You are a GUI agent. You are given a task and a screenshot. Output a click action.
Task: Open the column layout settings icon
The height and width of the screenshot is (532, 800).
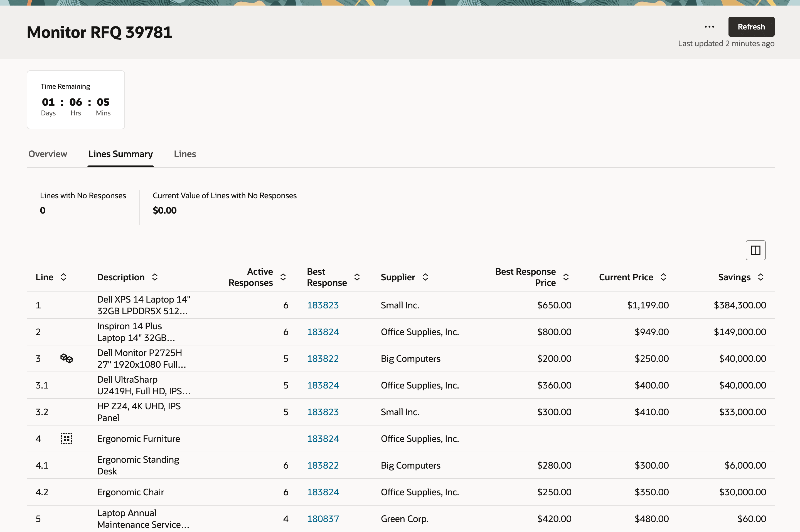[x=755, y=250]
